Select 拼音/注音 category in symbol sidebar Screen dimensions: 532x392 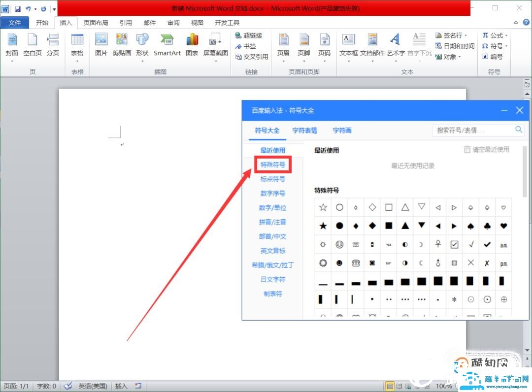pyautogui.click(x=273, y=222)
